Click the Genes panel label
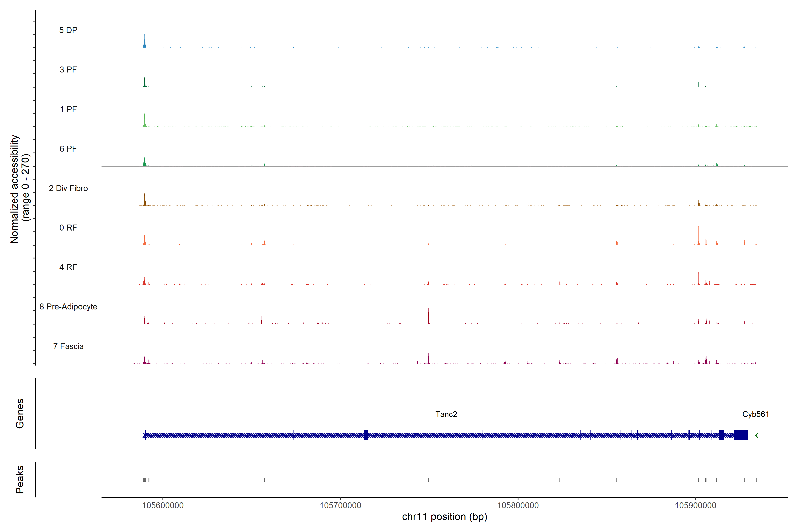Viewport: 798px width, 532px height. tap(20, 413)
